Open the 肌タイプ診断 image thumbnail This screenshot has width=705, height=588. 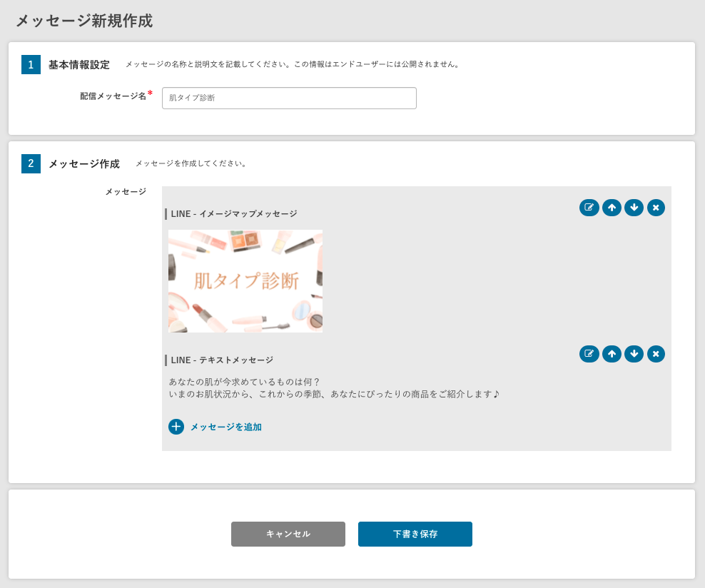coord(245,281)
